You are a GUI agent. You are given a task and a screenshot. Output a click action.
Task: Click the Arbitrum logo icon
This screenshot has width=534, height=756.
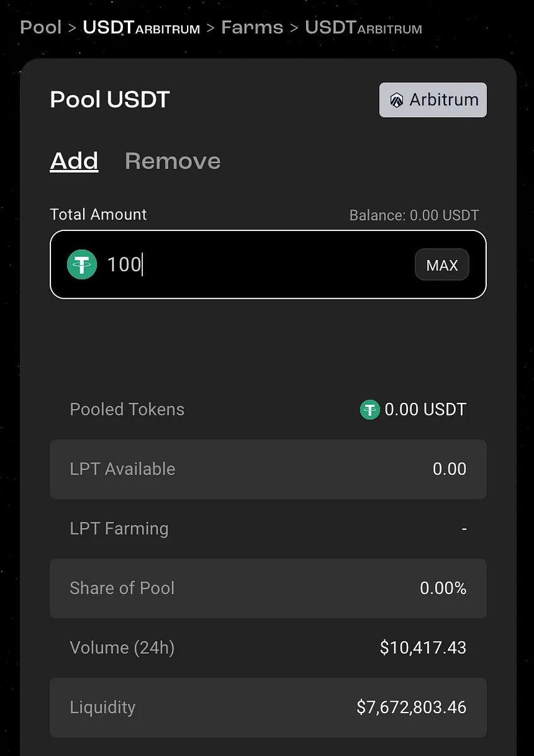(x=396, y=101)
